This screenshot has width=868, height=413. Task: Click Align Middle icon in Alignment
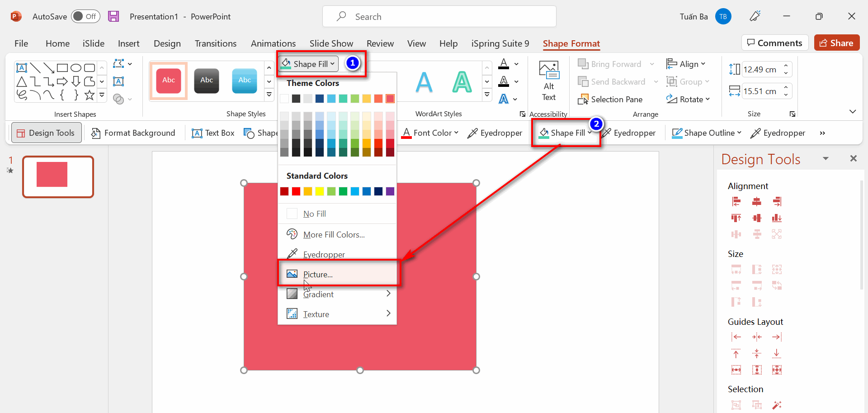pyautogui.click(x=756, y=218)
